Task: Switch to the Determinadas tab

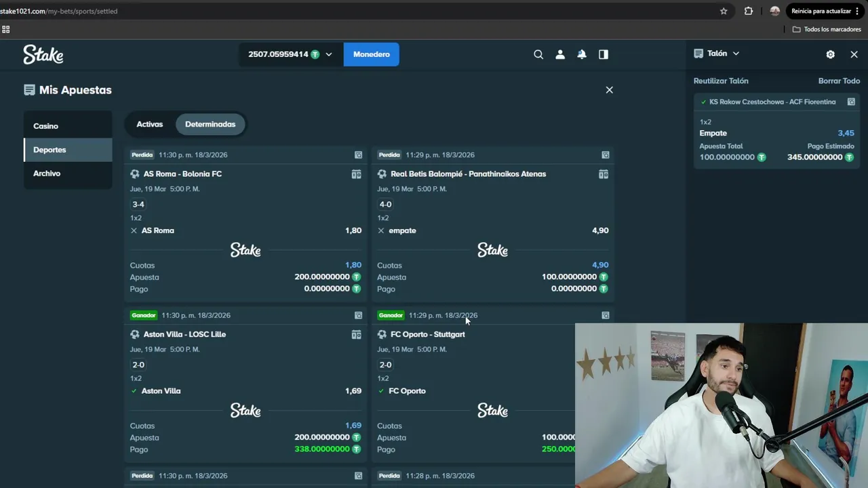Action: tap(210, 124)
